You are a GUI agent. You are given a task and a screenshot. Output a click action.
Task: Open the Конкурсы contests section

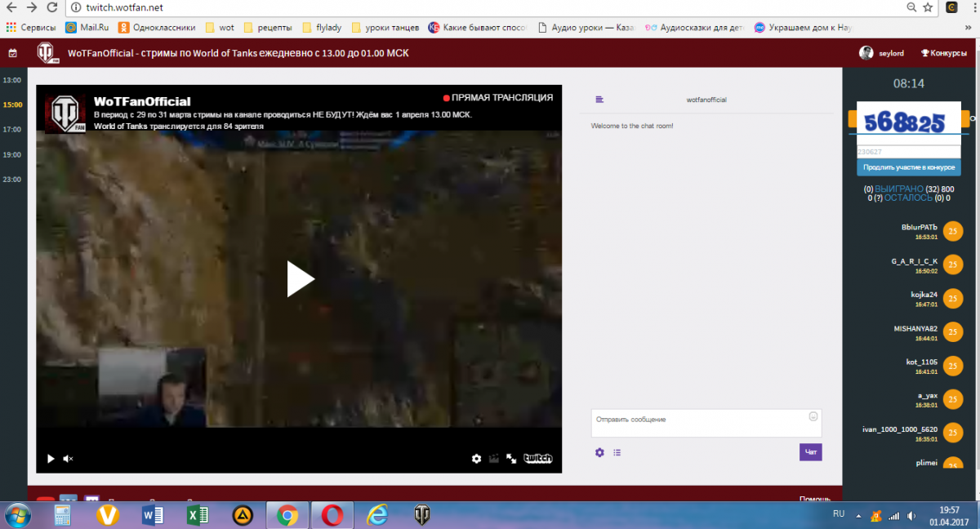pos(943,53)
